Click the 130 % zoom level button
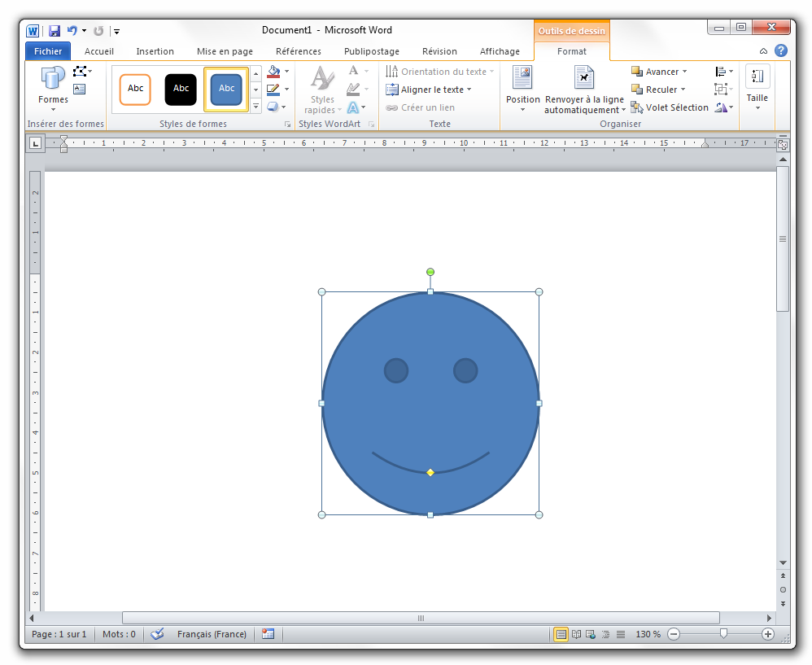812x665 pixels. coord(648,634)
